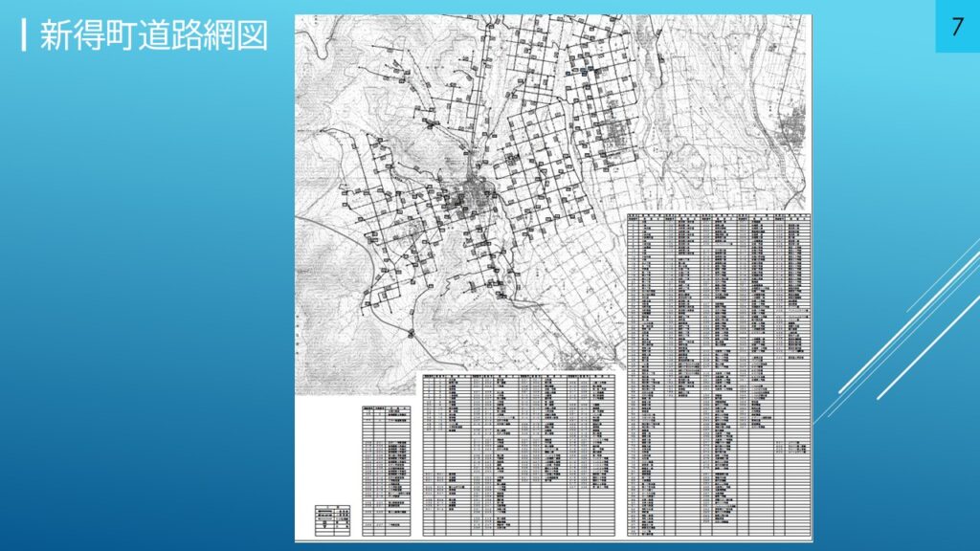Image resolution: width=980 pixels, height=551 pixels.
Task: Click the urban cluster at map's right edge
Action: 792,132
